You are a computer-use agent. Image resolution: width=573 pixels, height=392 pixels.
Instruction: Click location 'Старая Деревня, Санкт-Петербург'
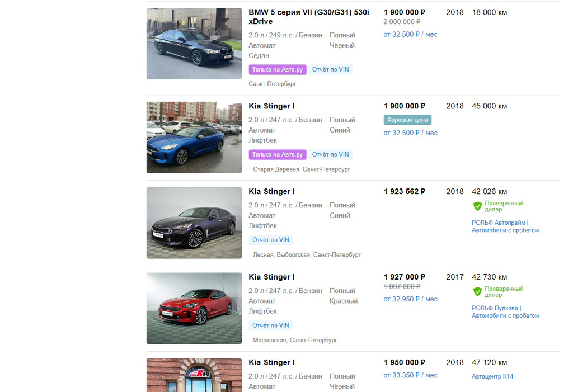[302, 169]
